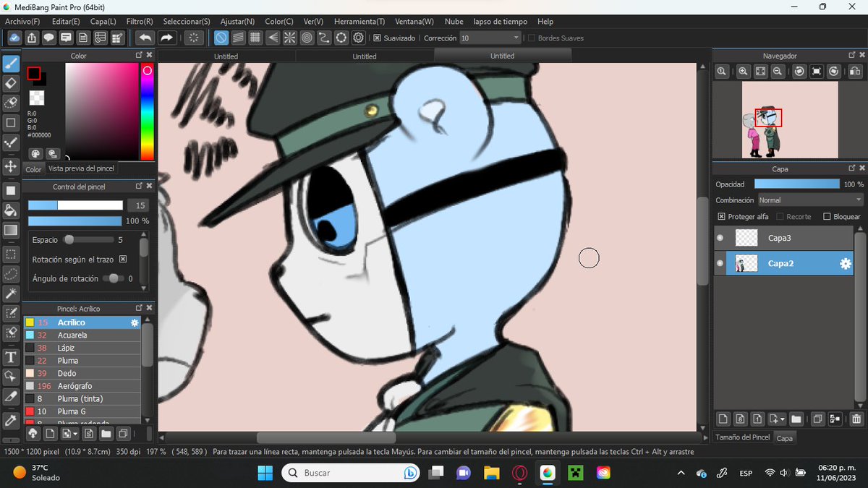Click the Undo arrow in the toolbar
The width and height of the screenshot is (868, 488).
point(145,38)
